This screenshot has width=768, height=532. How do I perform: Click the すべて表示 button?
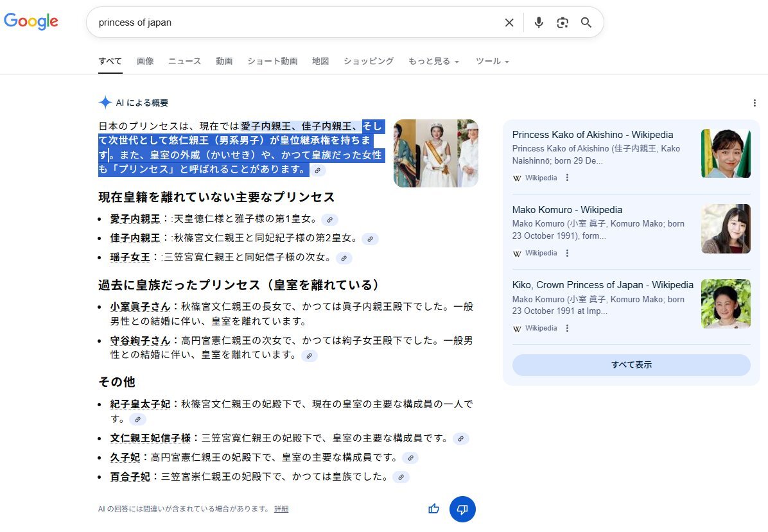click(631, 365)
